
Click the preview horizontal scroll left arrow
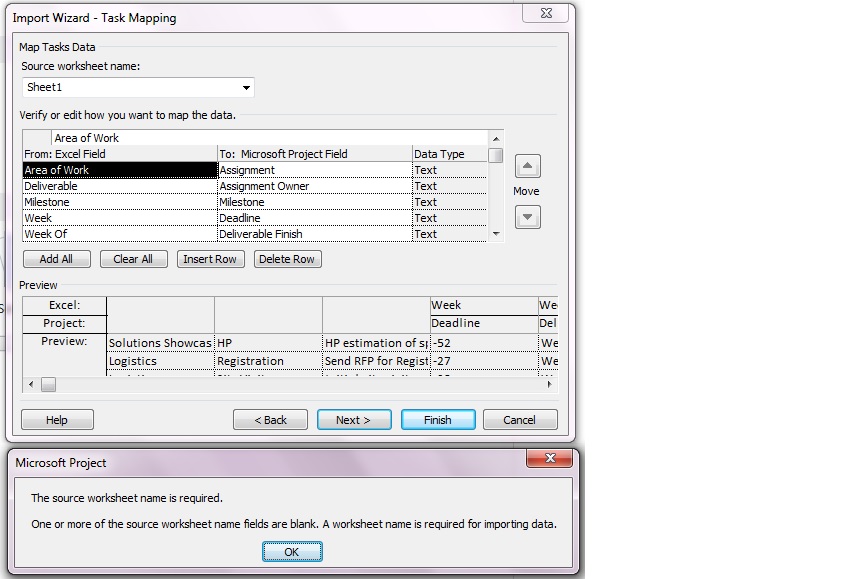(31, 385)
